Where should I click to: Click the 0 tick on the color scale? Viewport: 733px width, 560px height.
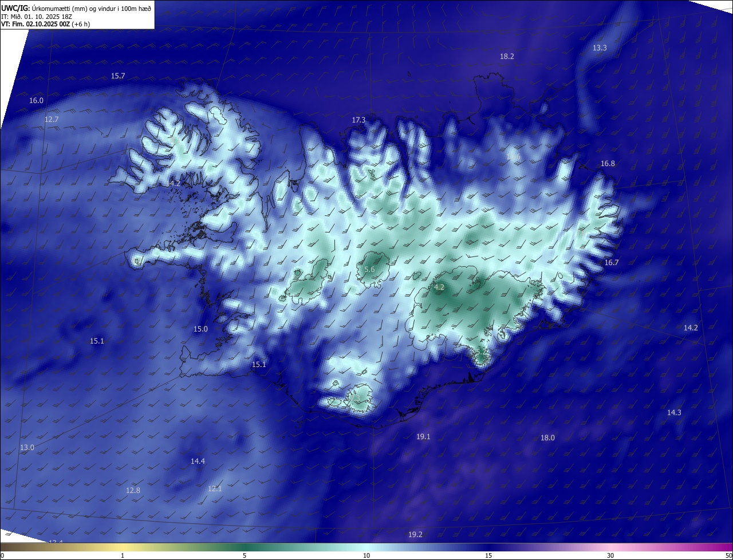point(2,556)
